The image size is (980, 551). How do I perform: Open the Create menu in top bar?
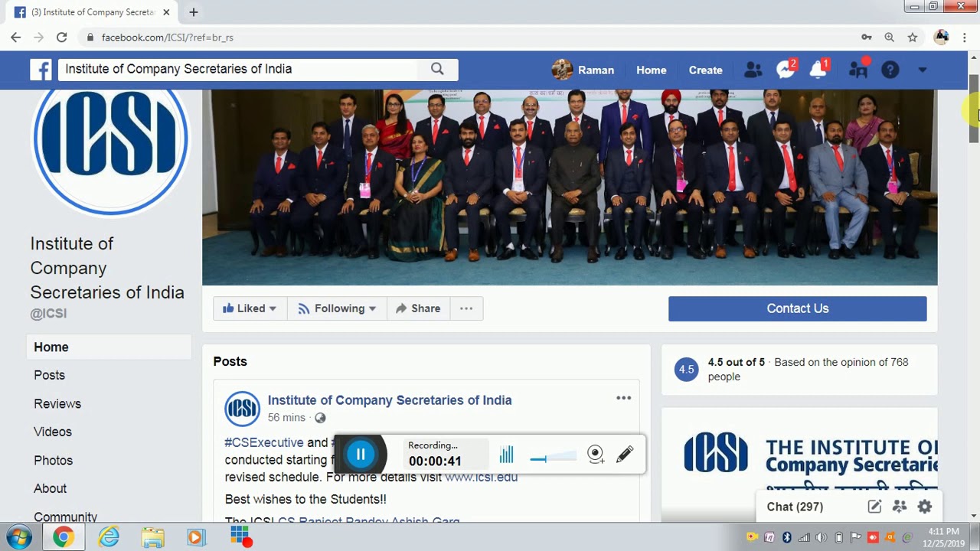705,70
